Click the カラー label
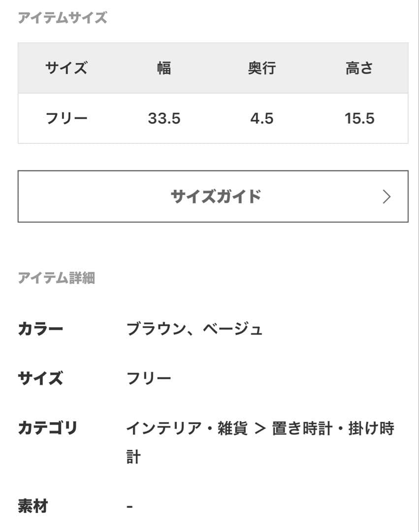The height and width of the screenshot is (532, 419). point(40,329)
